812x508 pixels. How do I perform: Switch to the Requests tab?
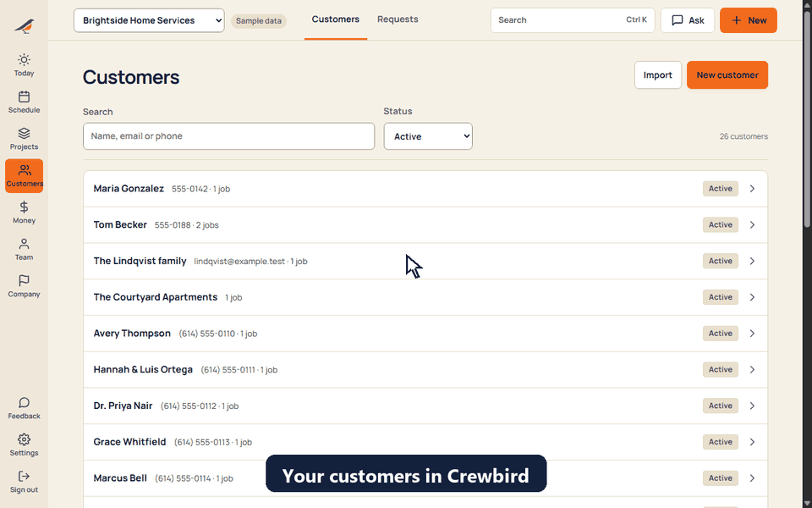[398, 19]
